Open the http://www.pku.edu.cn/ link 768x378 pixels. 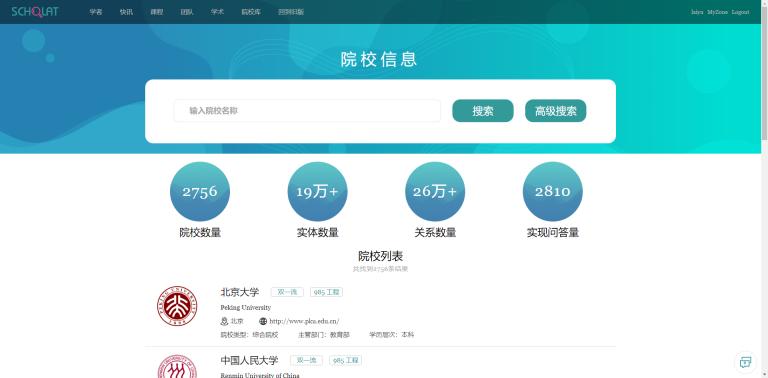pos(304,321)
